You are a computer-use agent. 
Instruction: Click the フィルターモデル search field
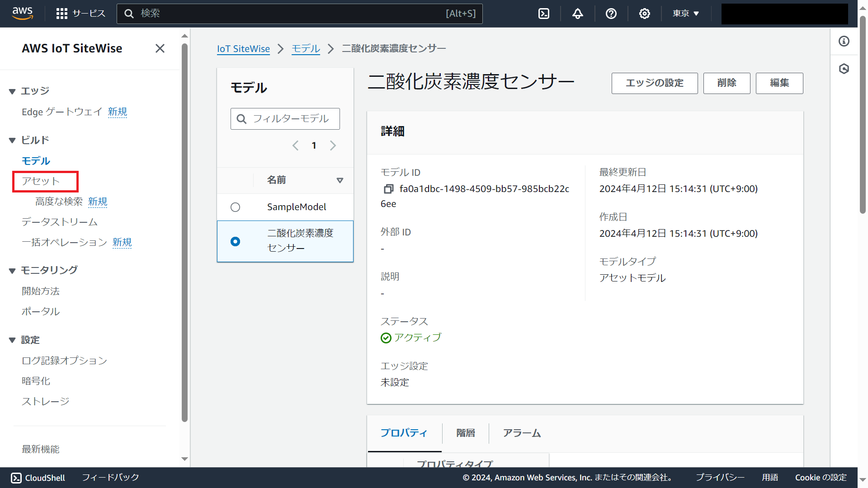[x=291, y=119]
